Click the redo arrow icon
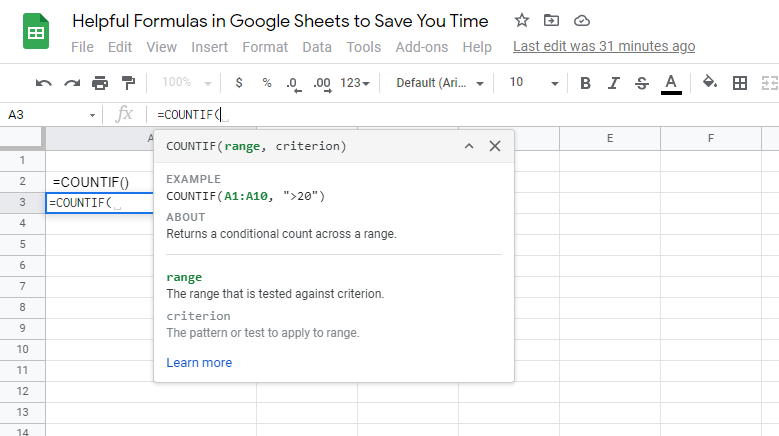This screenshot has width=779, height=436. click(72, 83)
